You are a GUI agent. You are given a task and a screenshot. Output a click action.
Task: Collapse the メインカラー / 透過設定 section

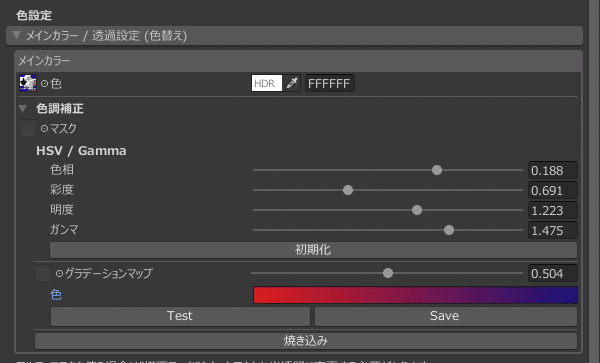click(x=16, y=35)
